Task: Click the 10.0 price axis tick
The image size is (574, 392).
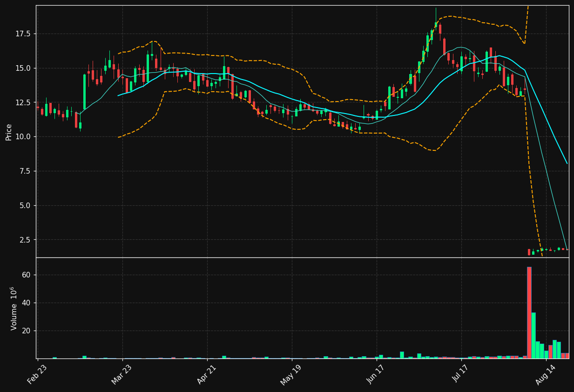Action: coord(24,137)
